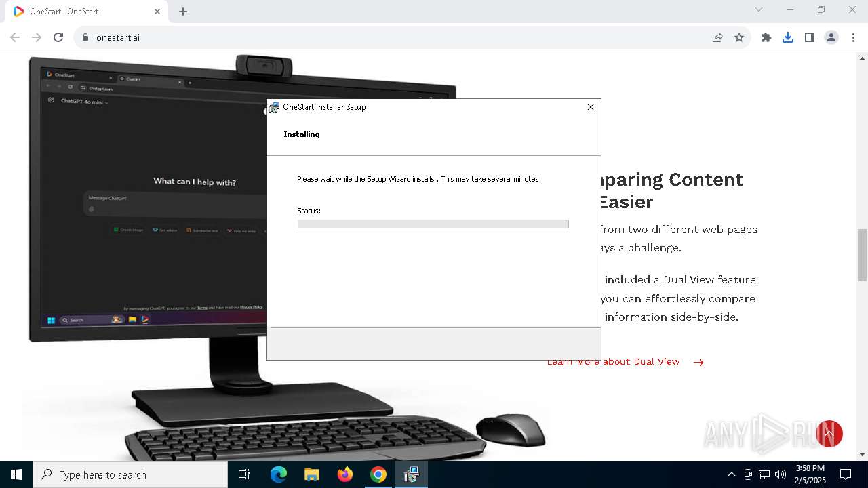Show Chrome downloads
The width and height of the screenshot is (868, 488).
788,37
